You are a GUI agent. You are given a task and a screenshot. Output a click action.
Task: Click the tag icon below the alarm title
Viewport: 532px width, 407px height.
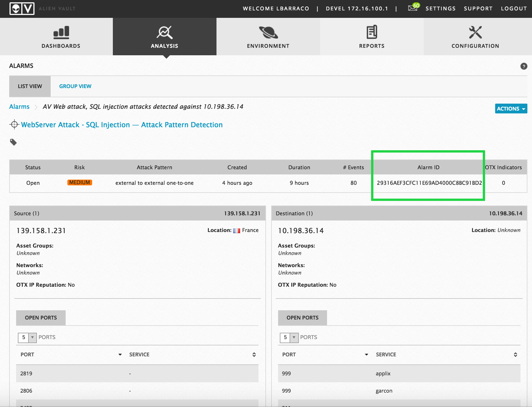[14, 142]
